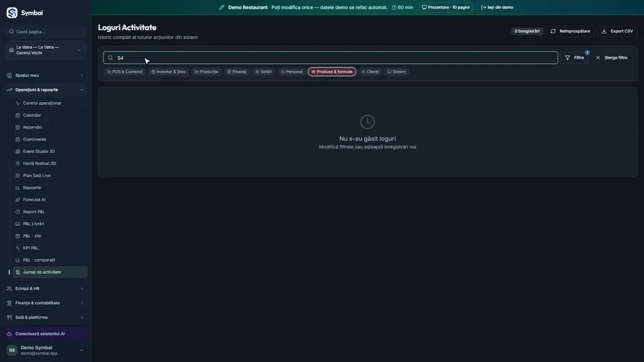Click the Prezentare · 10 pagini button
This screenshot has width=644, height=362.
[x=445, y=8]
